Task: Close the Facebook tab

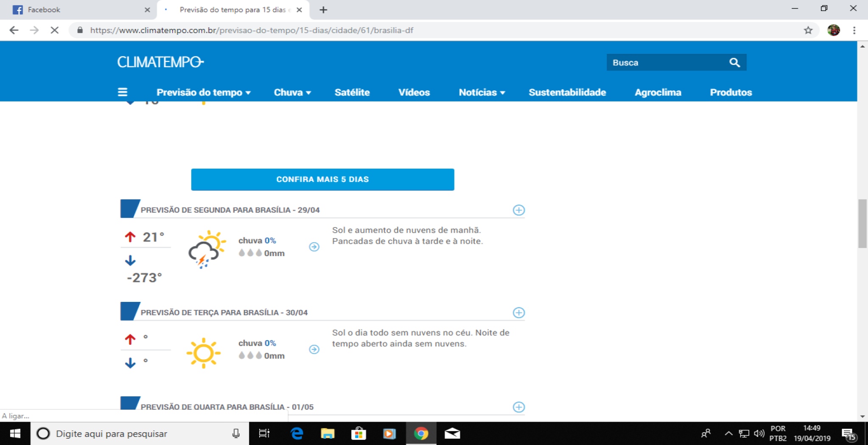Action: point(147,10)
